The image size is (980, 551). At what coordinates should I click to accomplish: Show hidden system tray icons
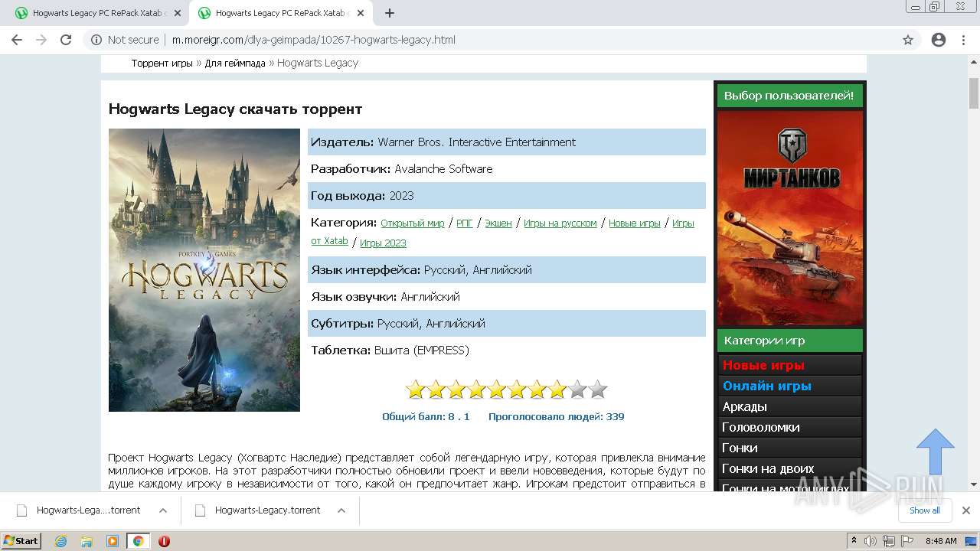coord(854,541)
